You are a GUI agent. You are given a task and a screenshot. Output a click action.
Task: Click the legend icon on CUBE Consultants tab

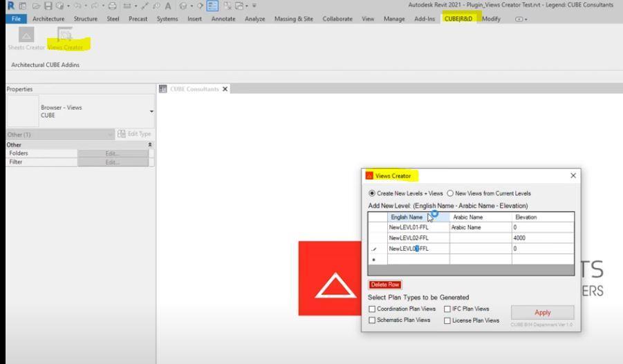pos(163,89)
